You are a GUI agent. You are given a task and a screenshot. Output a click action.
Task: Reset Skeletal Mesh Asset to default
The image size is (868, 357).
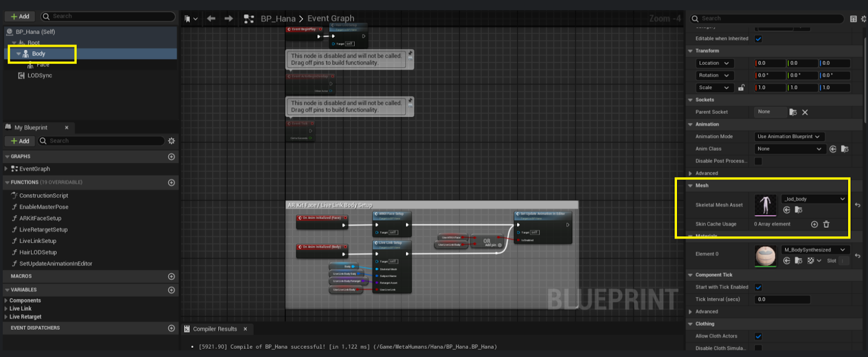click(858, 205)
